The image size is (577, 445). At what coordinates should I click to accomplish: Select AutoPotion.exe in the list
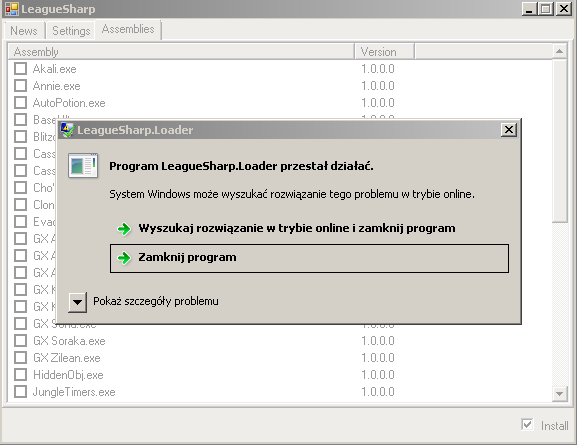coord(69,103)
